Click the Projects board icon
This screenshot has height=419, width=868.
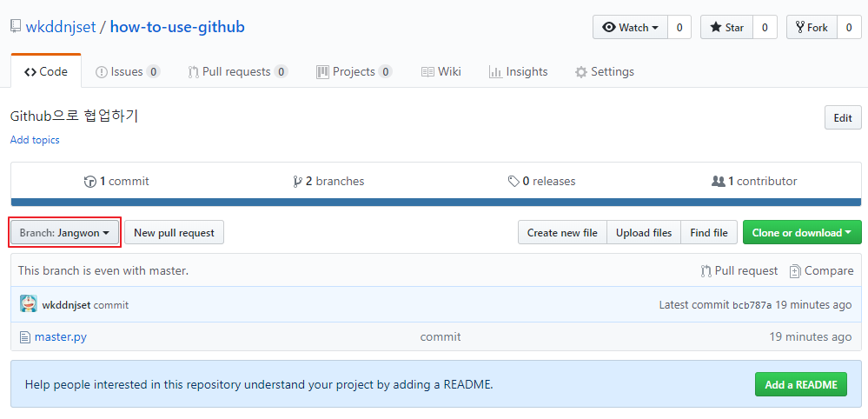tap(322, 72)
